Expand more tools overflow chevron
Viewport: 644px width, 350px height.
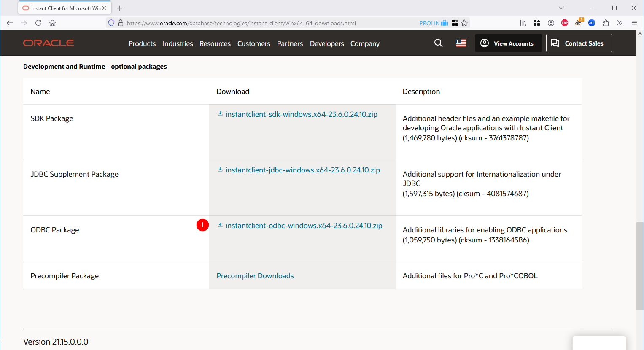pos(620,23)
